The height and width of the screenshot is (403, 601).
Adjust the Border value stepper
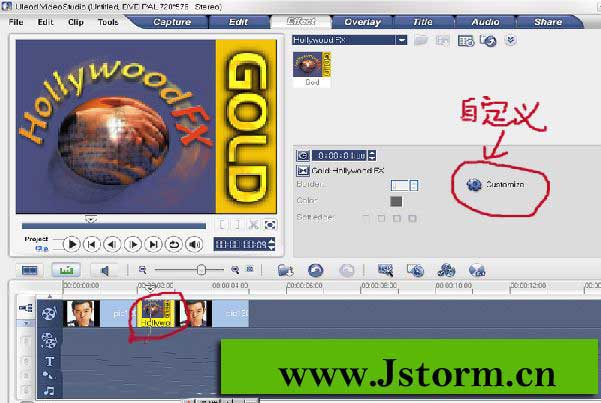(414, 185)
